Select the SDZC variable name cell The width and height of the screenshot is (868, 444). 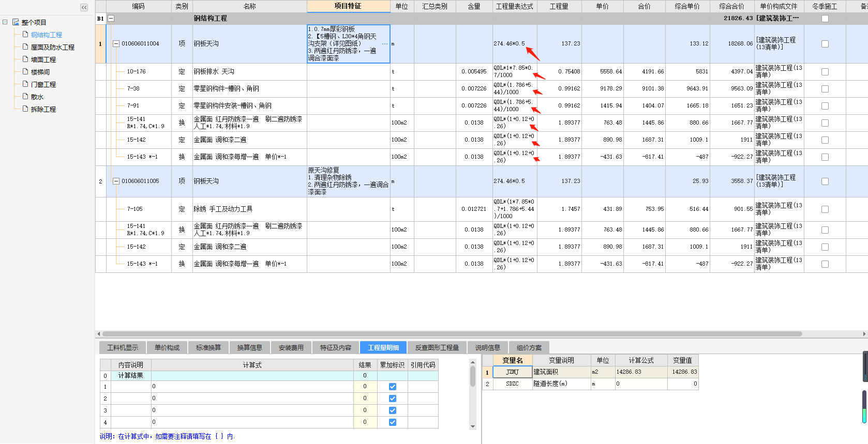pyautogui.click(x=513, y=384)
